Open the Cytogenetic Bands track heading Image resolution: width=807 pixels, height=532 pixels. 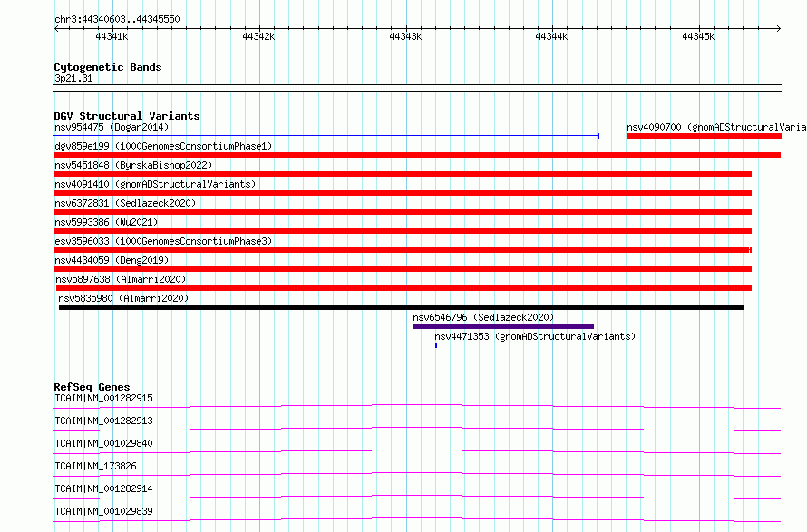108,67
